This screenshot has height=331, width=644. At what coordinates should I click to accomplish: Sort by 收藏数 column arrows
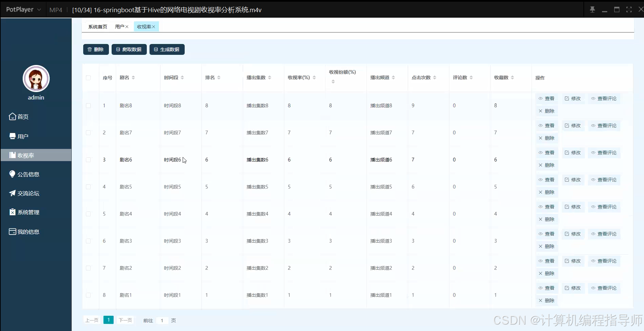[x=512, y=78]
